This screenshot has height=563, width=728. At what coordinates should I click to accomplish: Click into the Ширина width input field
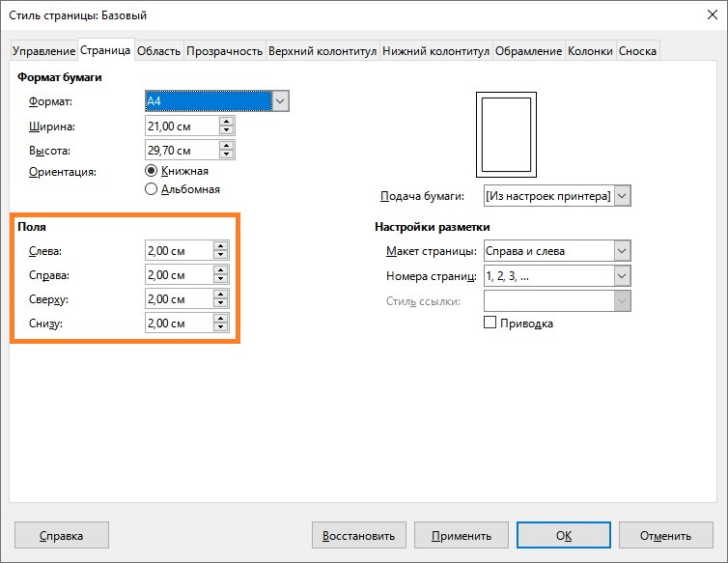pos(181,126)
